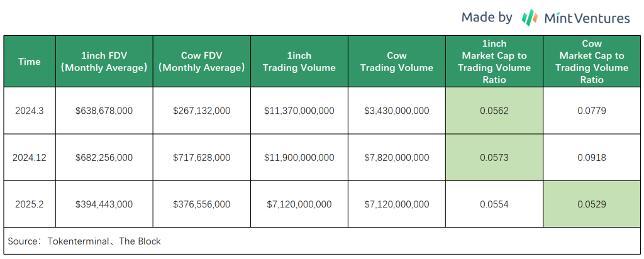Click the $717,628,000 Cow FDV cell
Viewport: 644px width, 259px height.
click(202, 158)
